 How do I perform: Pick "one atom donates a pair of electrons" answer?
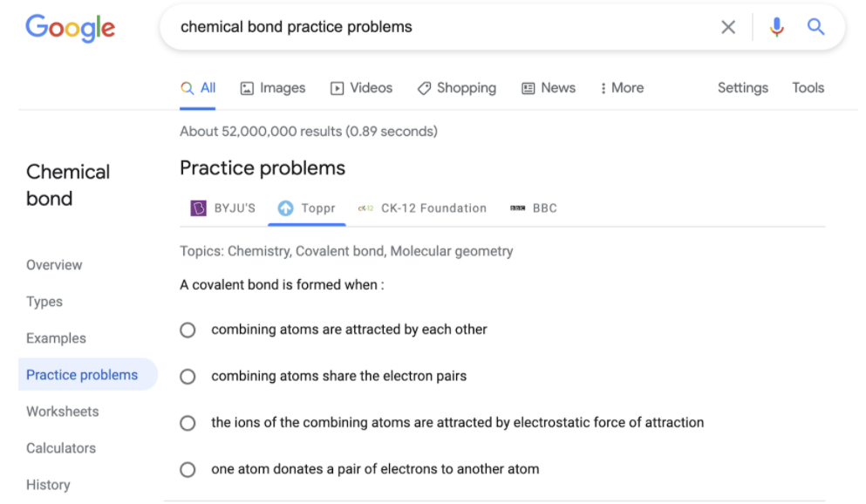pos(188,470)
